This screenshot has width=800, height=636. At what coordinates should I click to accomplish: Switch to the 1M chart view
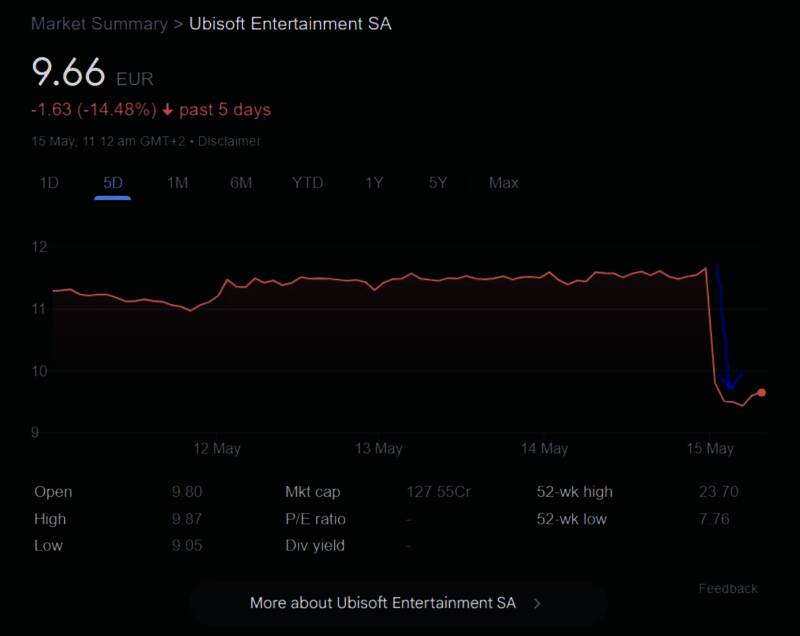(177, 183)
